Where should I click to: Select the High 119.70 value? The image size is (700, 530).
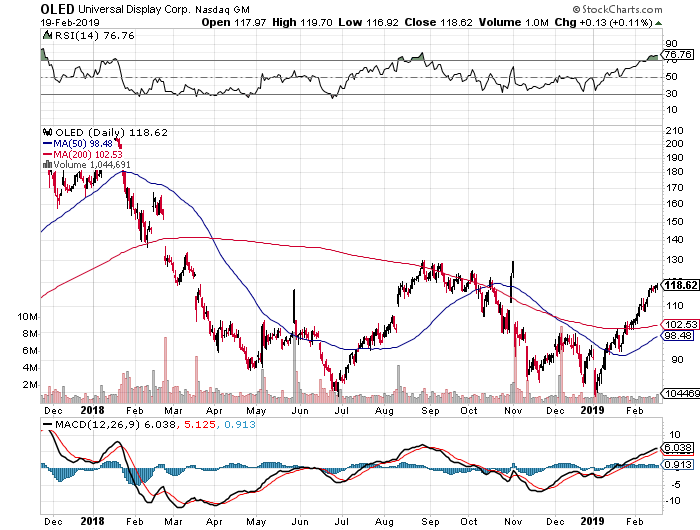(302, 22)
